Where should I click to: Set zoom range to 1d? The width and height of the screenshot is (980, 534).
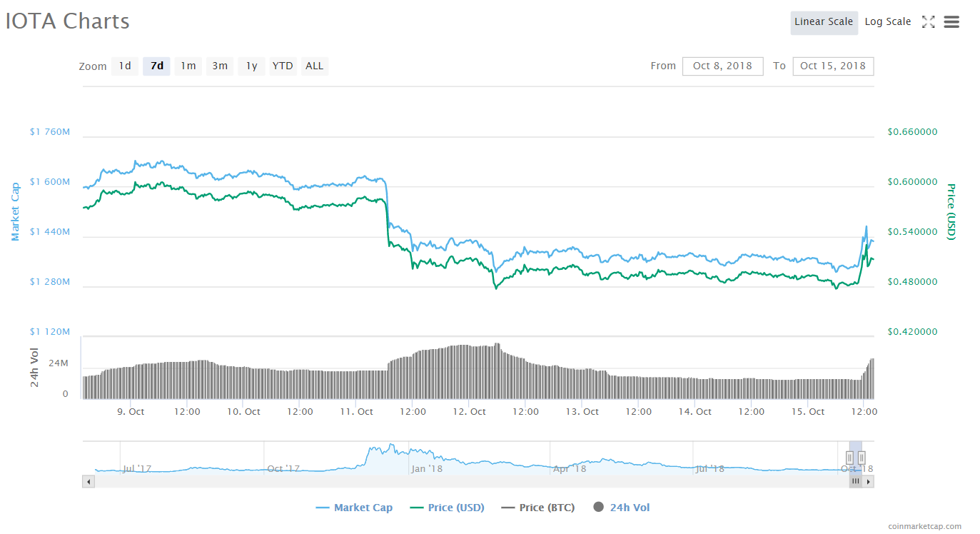125,66
